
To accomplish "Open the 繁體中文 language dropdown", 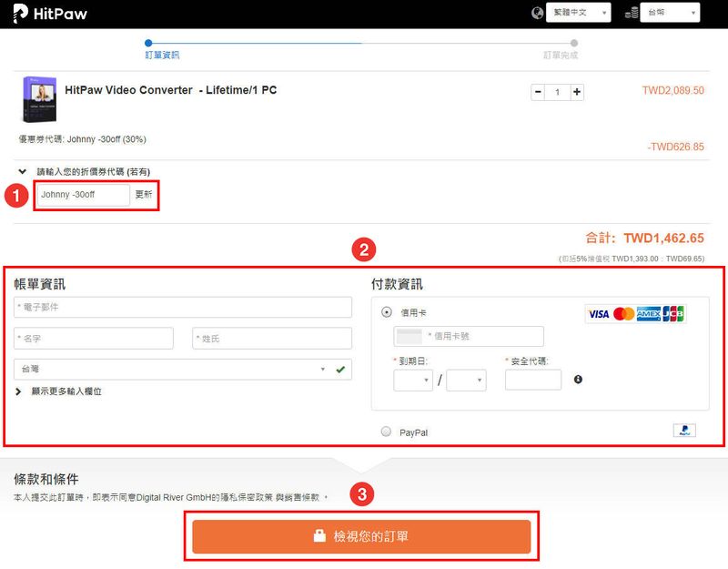I will [578, 13].
